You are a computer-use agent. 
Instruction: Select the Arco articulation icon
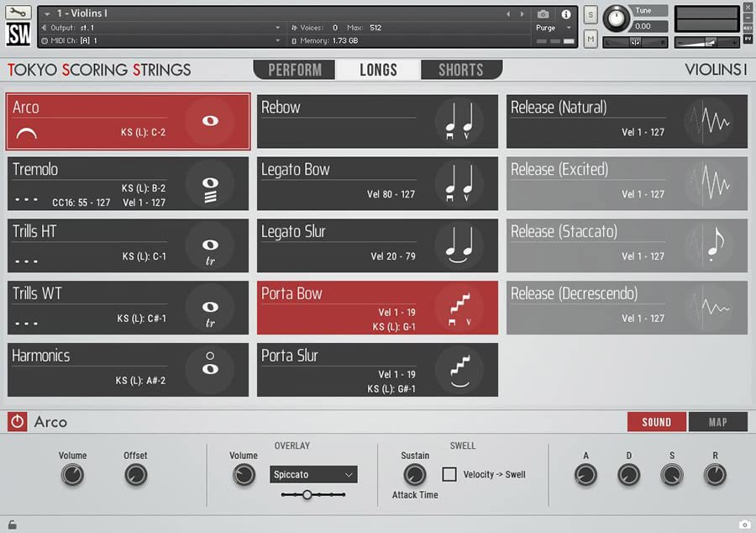pyautogui.click(x=213, y=121)
